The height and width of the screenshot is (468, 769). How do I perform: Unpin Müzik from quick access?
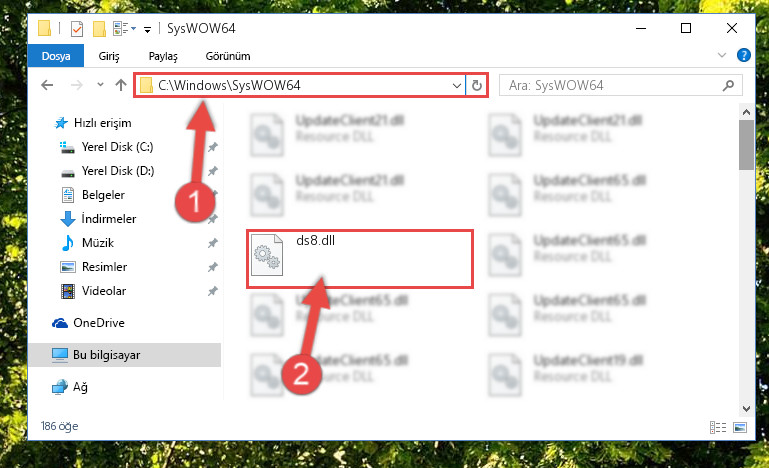tap(212, 243)
